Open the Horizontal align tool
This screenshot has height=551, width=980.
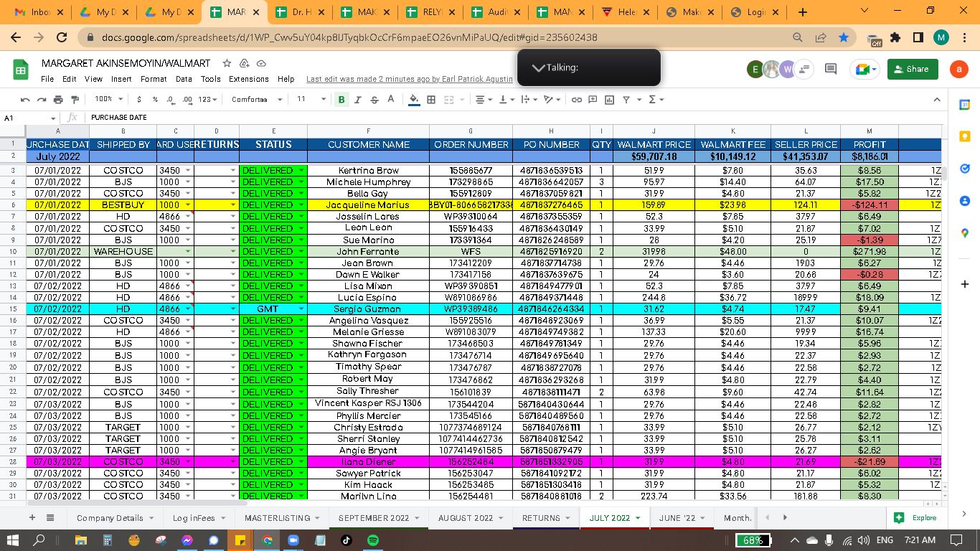point(484,100)
